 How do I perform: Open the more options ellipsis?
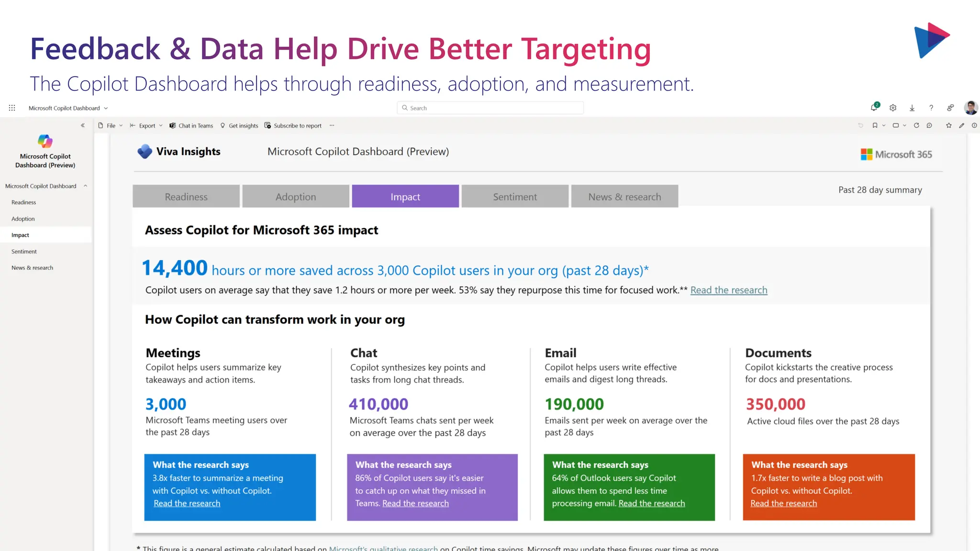pyautogui.click(x=332, y=126)
